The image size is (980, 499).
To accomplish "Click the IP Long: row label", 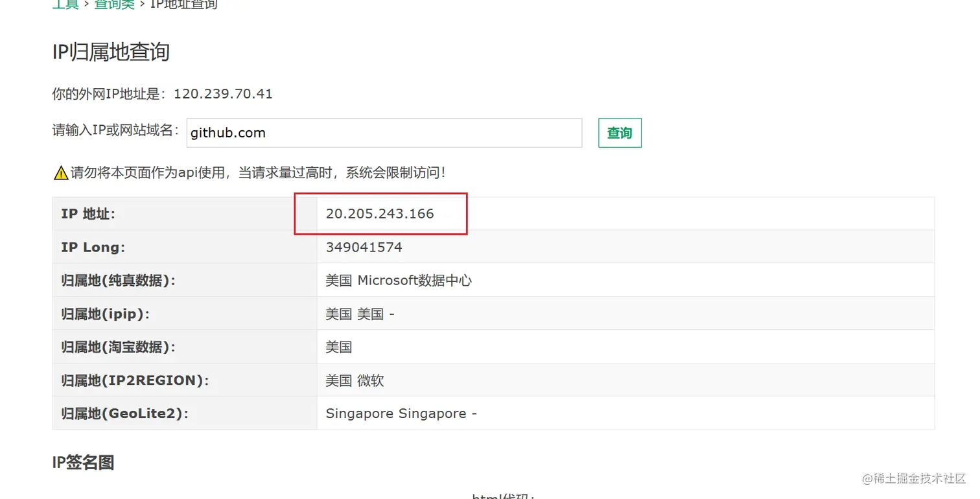I will click(93, 248).
